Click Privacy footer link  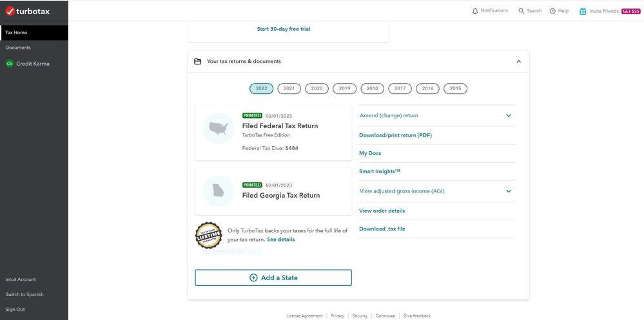tap(338, 316)
